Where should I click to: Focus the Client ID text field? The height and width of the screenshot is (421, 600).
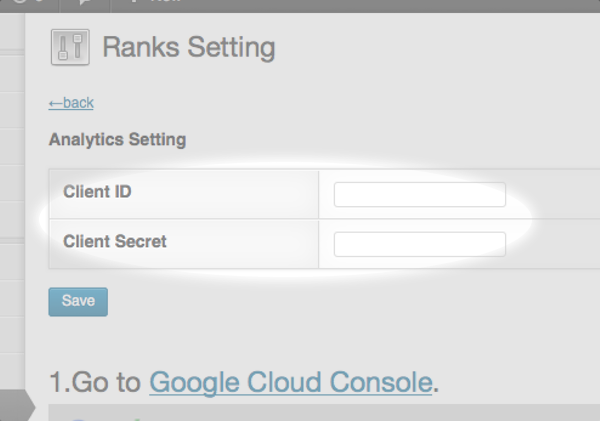coord(420,194)
